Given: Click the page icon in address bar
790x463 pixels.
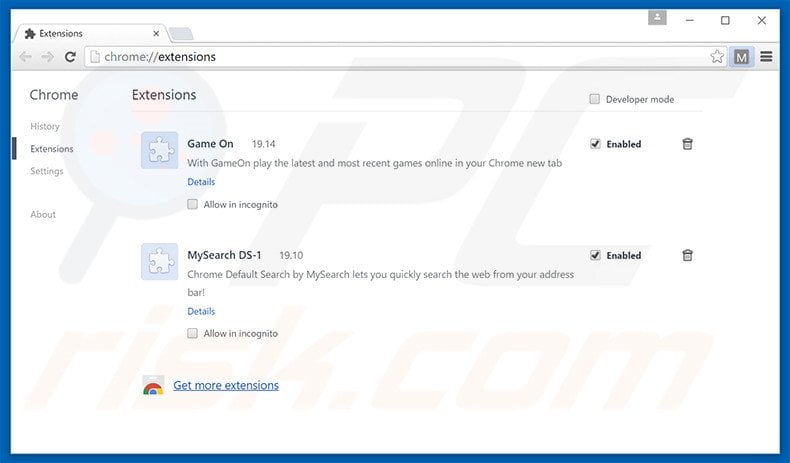Looking at the screenshot, I should tap(94, 57).
